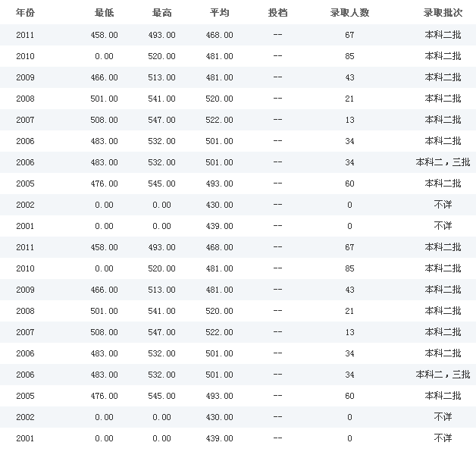Select year 2011 in the topmost row
This screenshot has height=458, width=476.
[25, 35]
